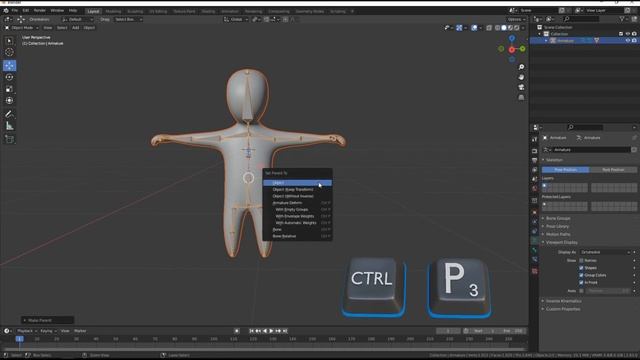Click the pan view hand icon

(x=521, y=77)
